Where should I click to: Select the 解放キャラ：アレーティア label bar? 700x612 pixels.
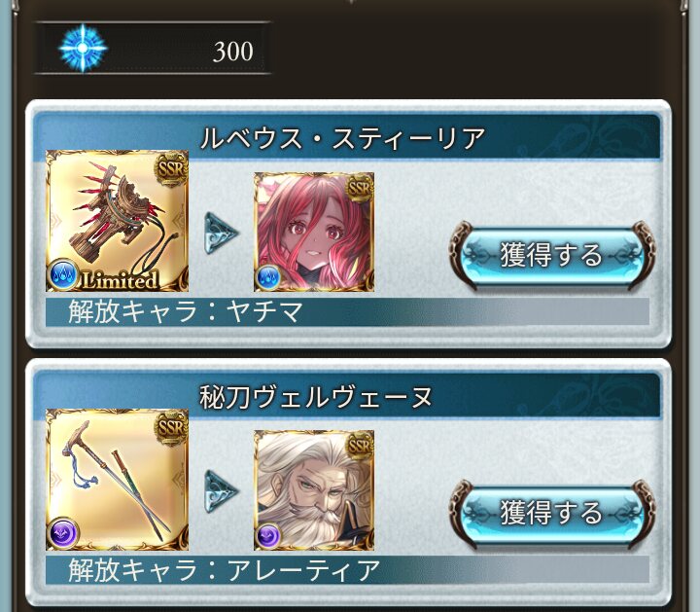[347, 569]
